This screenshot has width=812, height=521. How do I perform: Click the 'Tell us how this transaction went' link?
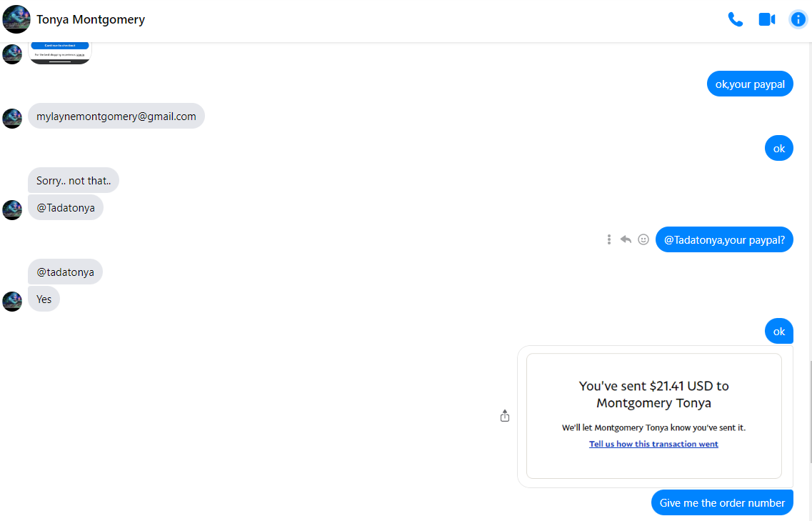(653, 444)
